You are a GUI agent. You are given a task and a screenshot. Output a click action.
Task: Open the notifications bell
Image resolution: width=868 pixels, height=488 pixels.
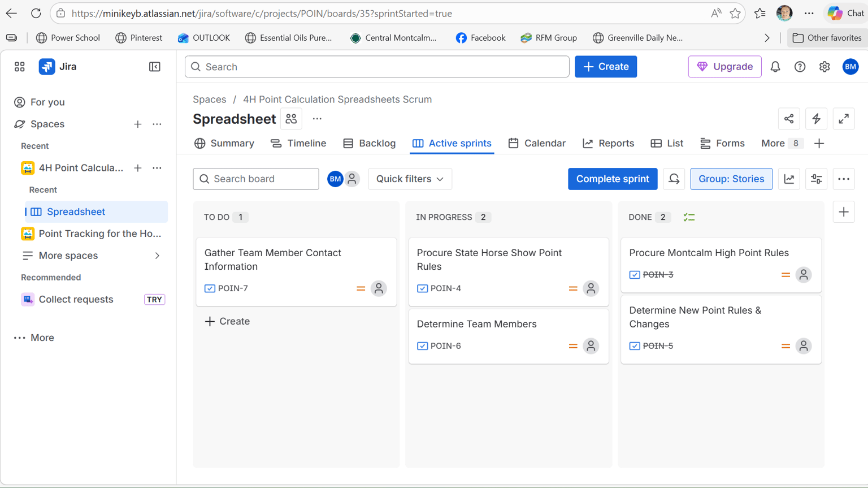[775, 67]
